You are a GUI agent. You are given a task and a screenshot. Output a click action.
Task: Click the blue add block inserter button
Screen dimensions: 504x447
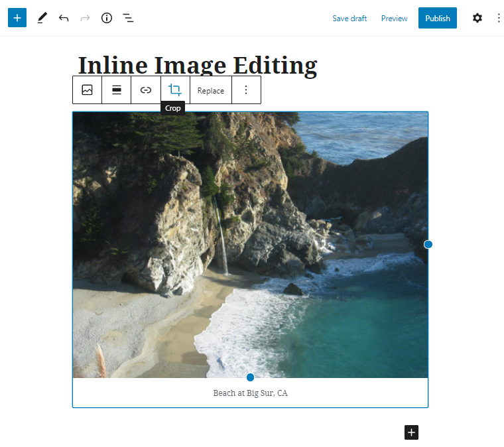[17, 18]
